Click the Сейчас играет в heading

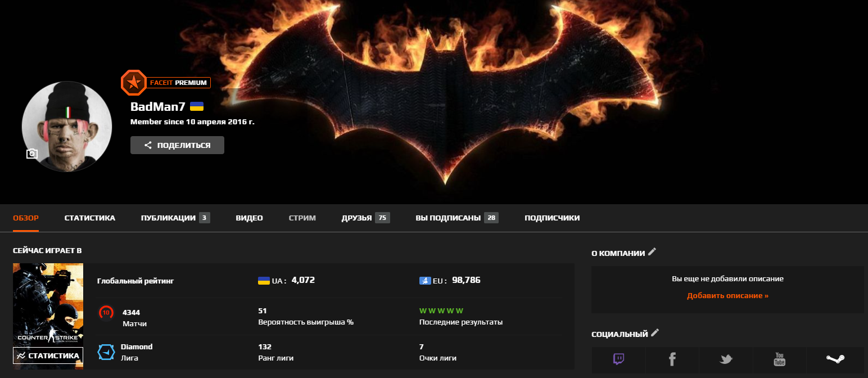coord(48,250)
